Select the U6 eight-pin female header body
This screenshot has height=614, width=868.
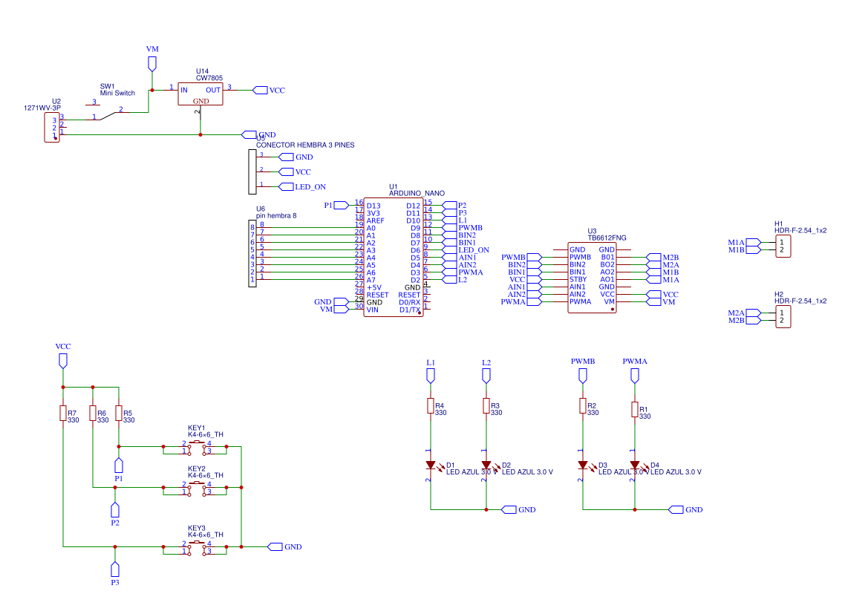252,254
